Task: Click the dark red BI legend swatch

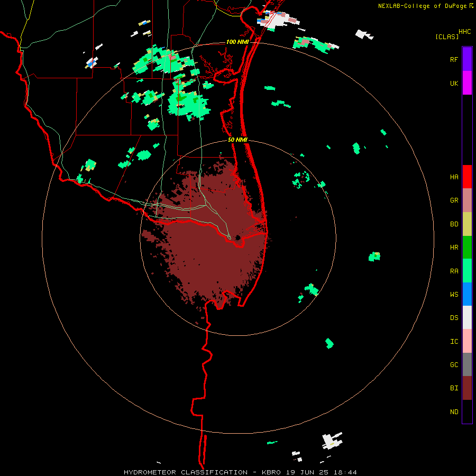Action: pos(467,388)
